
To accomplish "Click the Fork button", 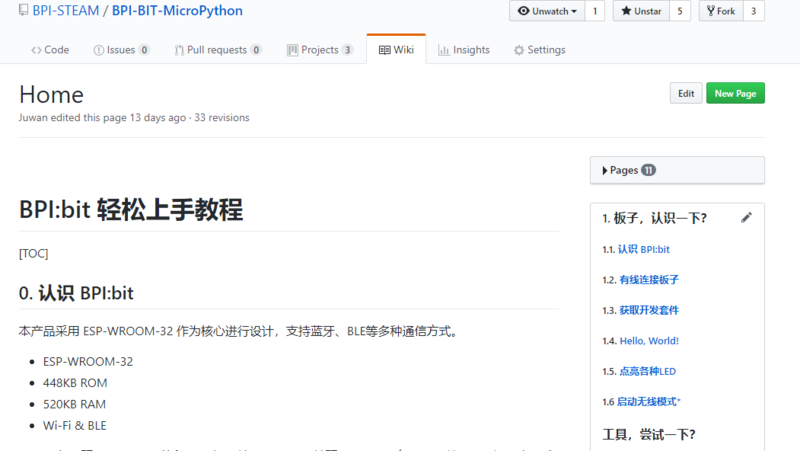I will click(721, 11).
